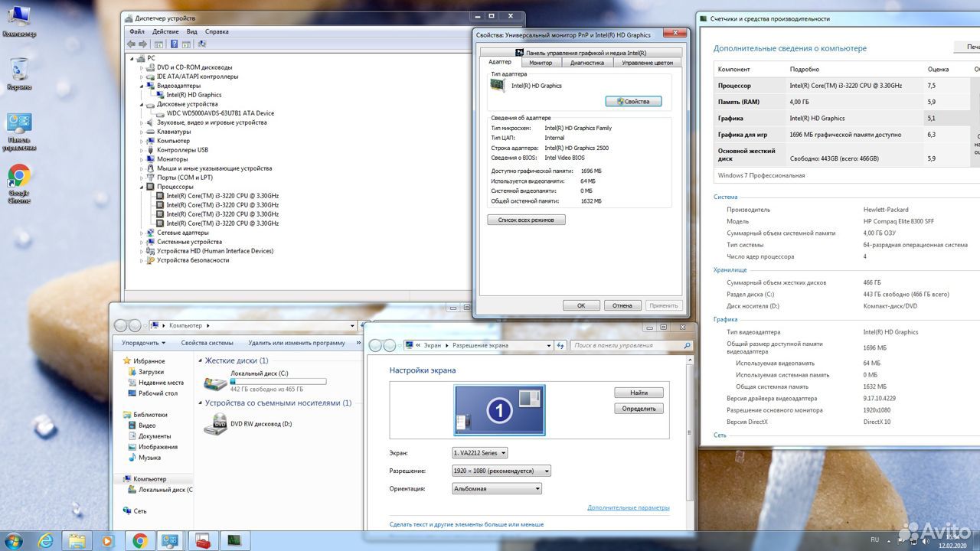
Task: Open the Справка menu in Device Manager
Action: click(x=217, y=31)
